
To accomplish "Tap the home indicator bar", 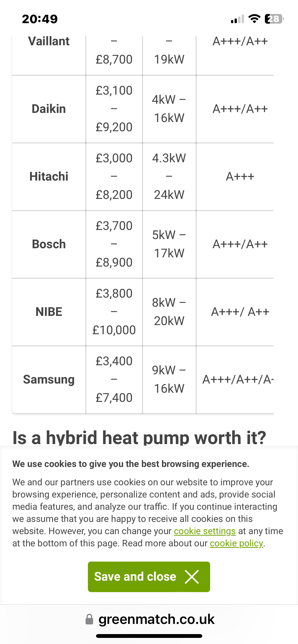I will (x=149, y=636).
